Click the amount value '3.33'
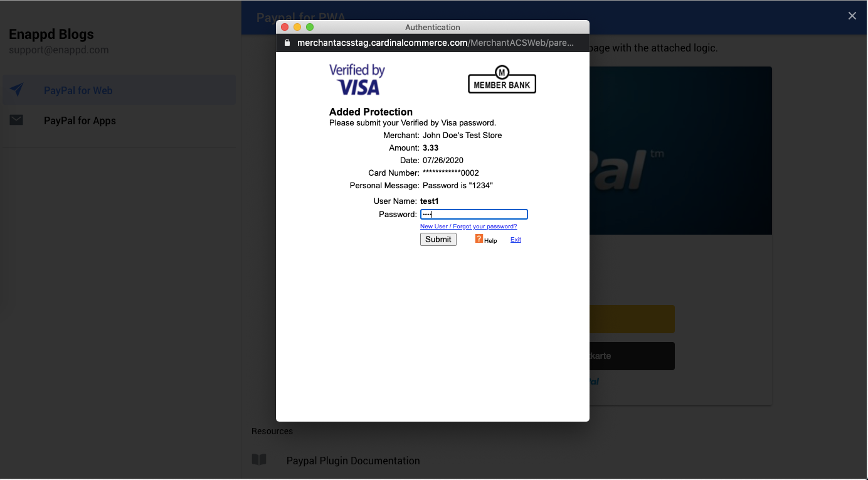This screenshot has height=480, width=868. click(430, 147)
